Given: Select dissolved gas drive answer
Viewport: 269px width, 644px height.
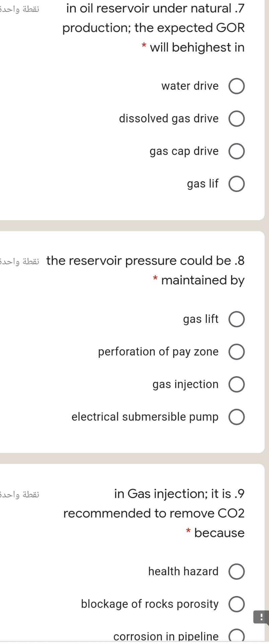Looking at the screenshot, I should coord(236,118).
